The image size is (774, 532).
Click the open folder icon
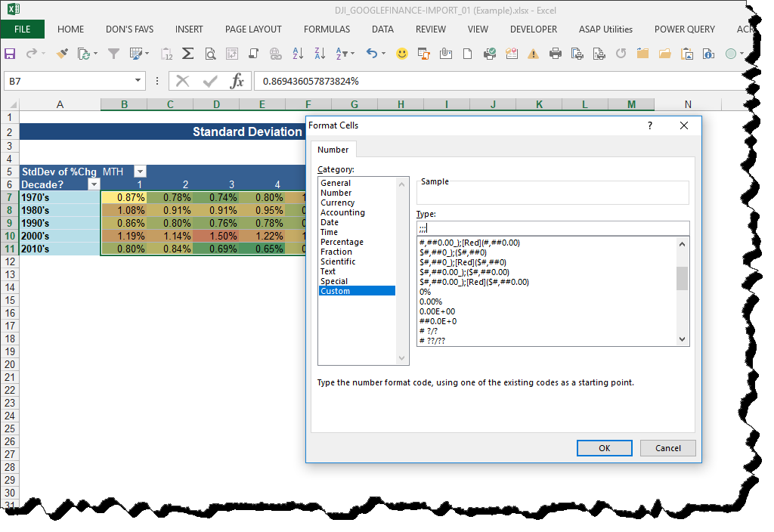click(665, 54)
